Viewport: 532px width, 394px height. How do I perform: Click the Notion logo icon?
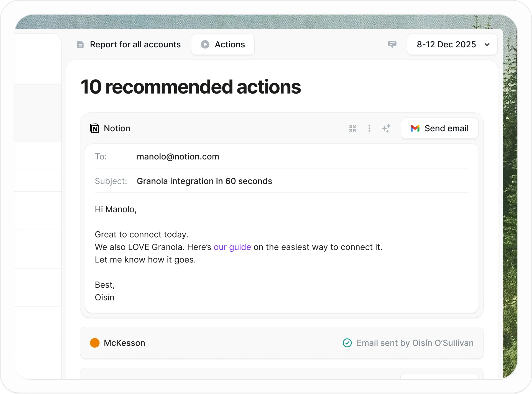click(x=94, y=128)
